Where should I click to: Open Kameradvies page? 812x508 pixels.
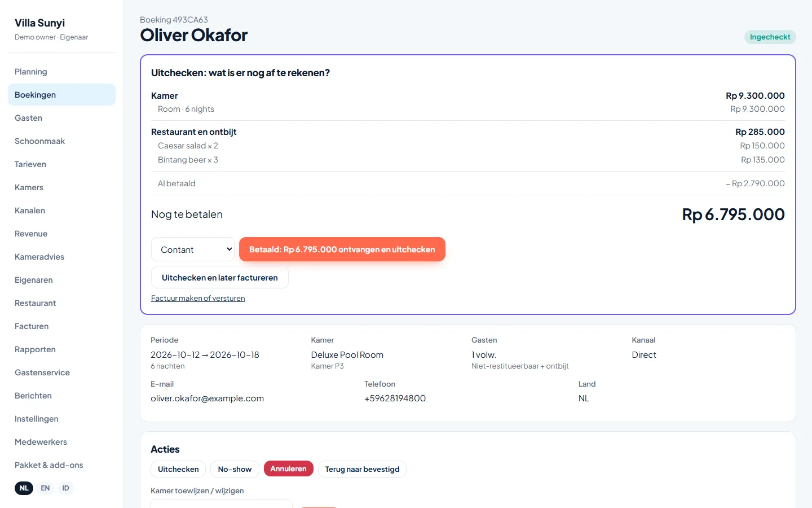61,257
